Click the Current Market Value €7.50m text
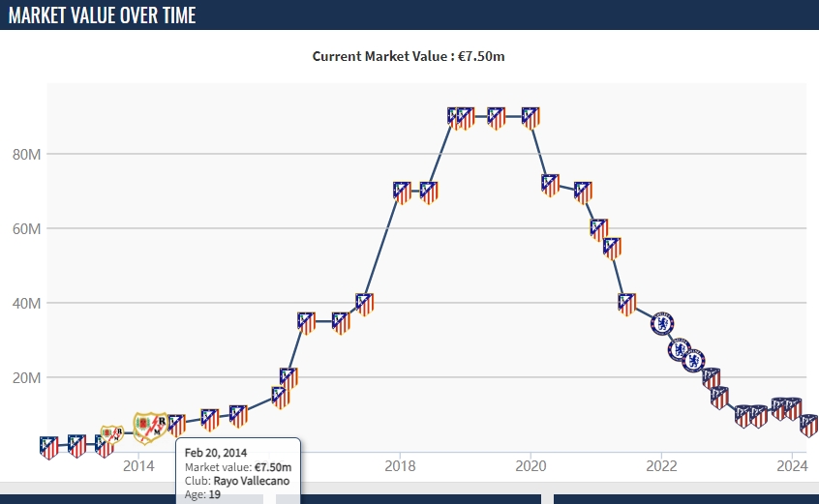The image size is (819, 504). (409, 56)
